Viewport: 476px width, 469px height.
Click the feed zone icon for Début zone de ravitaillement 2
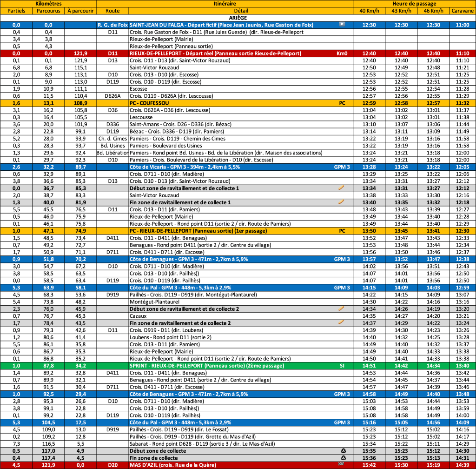342,309
